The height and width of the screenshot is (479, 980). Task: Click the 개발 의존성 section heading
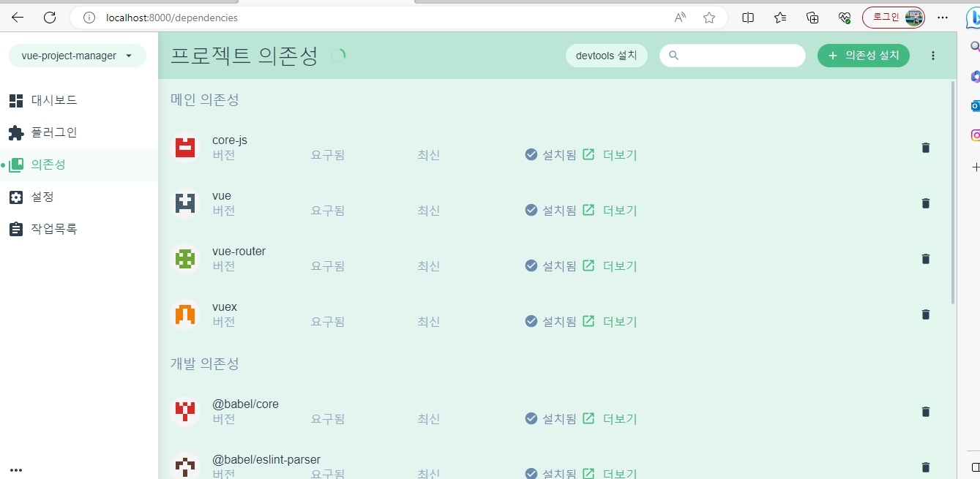click(205, 363)
